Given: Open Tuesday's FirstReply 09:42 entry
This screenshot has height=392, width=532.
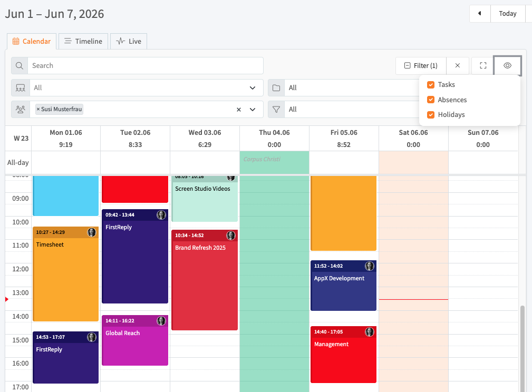Looking at the screenshot, I should (x=135, y=257).
